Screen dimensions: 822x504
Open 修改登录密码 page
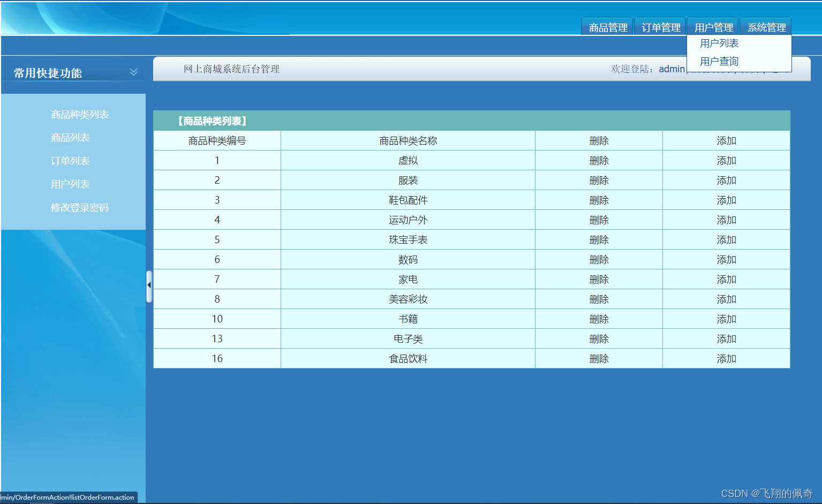79,207
